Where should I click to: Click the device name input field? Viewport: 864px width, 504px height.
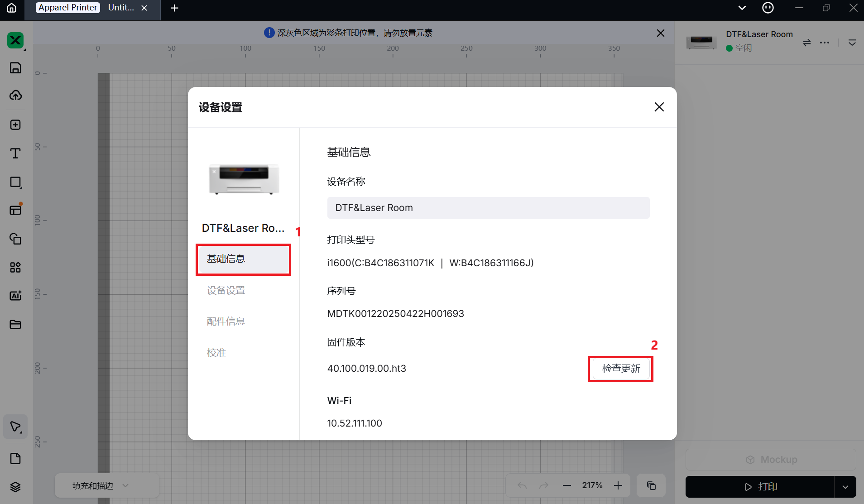(x=488, y=208)
